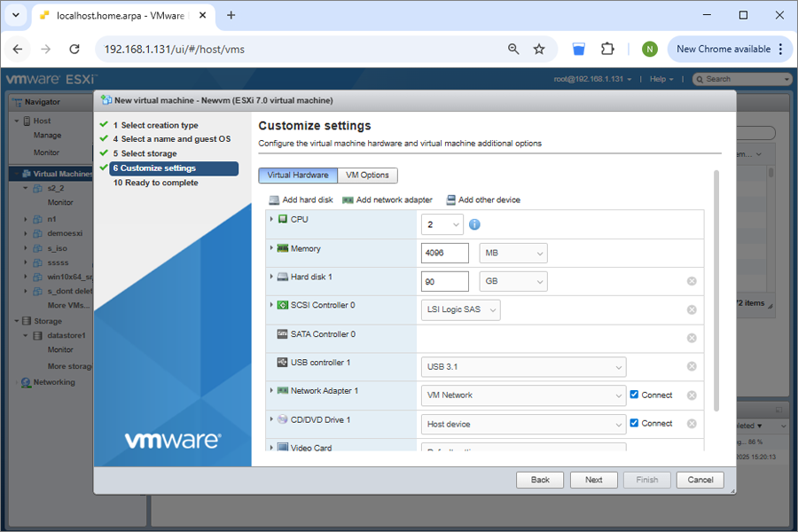The width and height of the screenshot is (798, 532).
Task: Remove SCSI Controller 0 with its delete icon
Action: pos(692,309)
